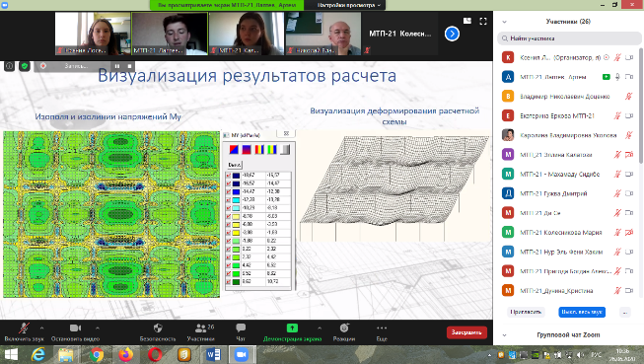Screen dimensions: 644x364
Task: Open Reactions smiley icon
Action: coord(344,328)
